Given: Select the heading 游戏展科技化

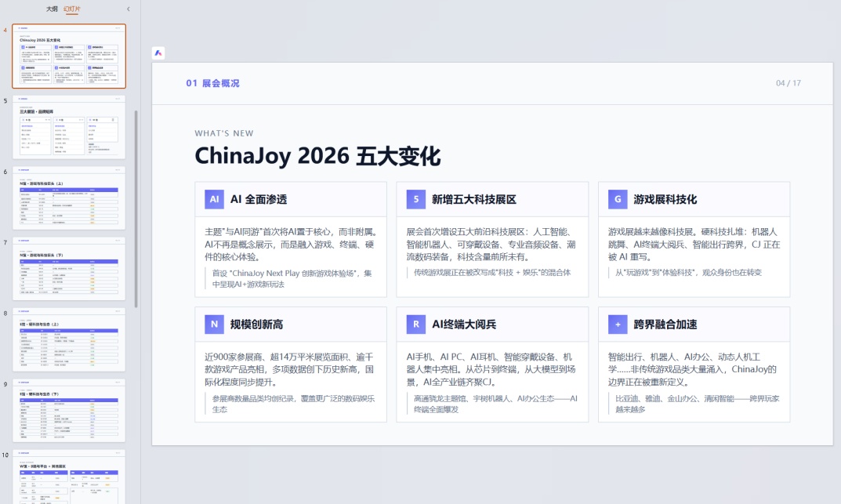Looking at the screenshot, I should tap(665, 199).
